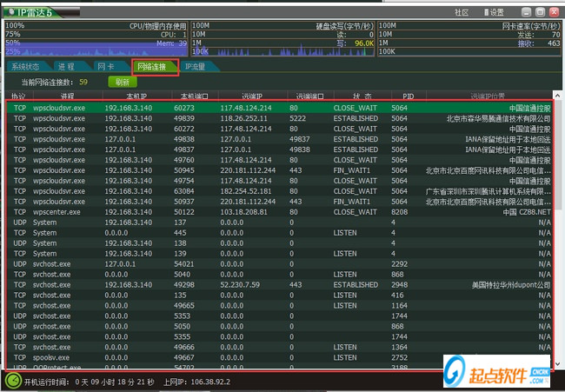Select the svchost.exe row on port 49666
The image size is (565, 392).
pyautogui.click(x=279, y=348)
